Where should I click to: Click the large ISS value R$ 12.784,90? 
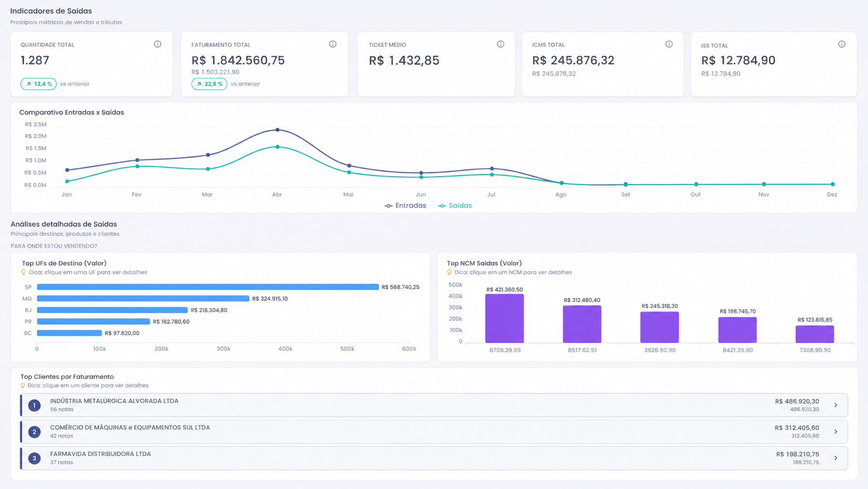pos(738,60)
